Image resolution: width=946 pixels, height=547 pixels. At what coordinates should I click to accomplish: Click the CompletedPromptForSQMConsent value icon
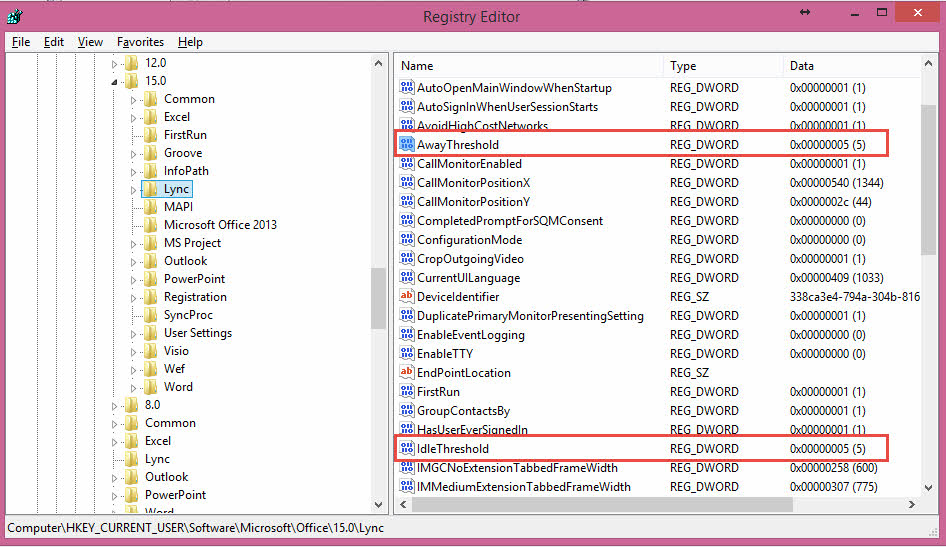coord(407,221)
